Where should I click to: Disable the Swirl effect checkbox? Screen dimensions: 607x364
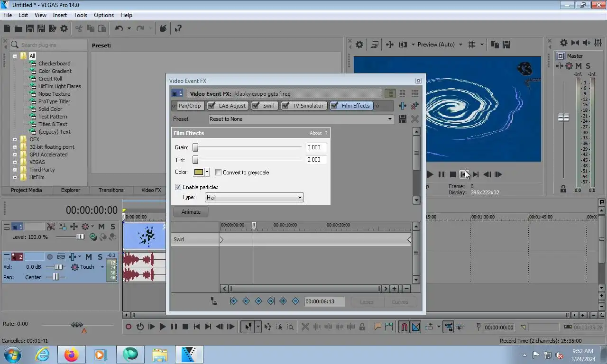click(x=256, y=106)
